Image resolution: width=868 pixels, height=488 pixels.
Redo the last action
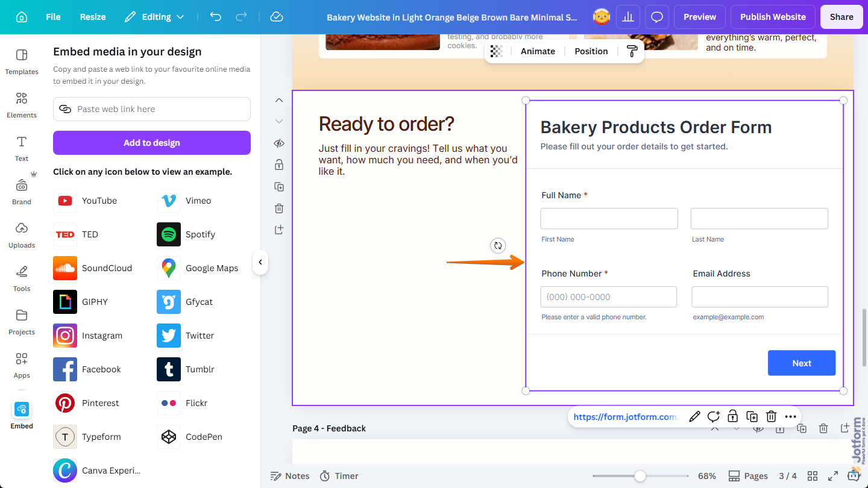tap(241, 17)
